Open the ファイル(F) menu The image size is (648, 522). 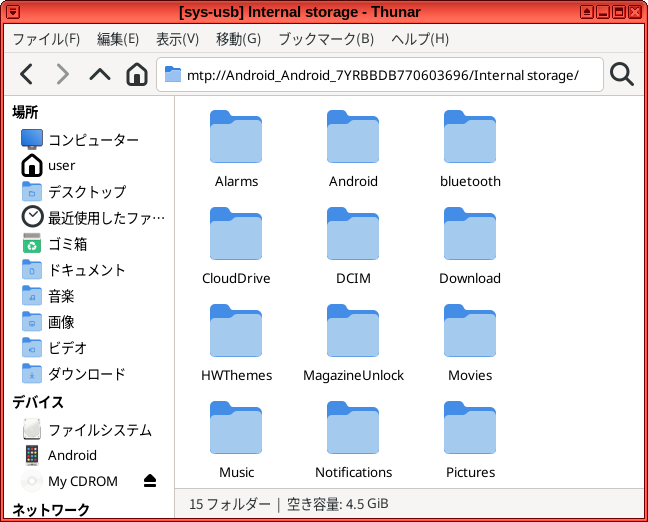(x=46, y=39)
